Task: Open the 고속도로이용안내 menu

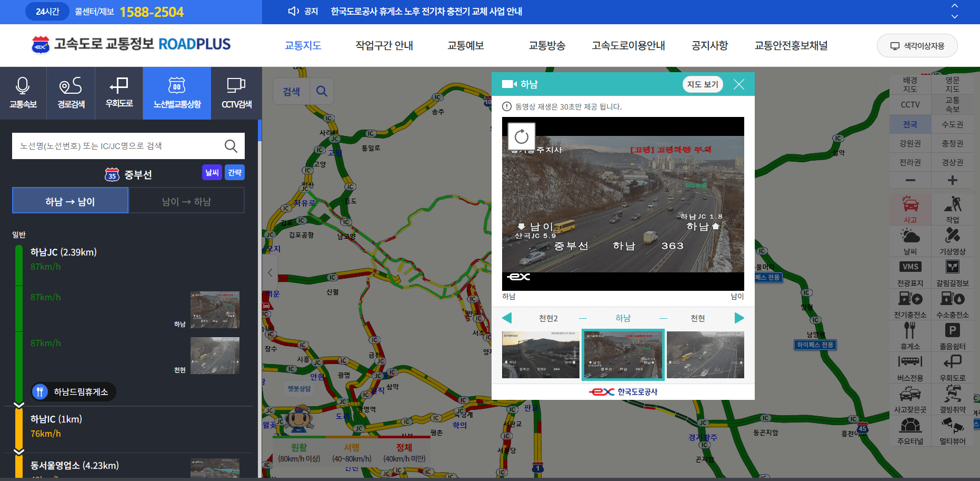Action: [x=628, y=45]
